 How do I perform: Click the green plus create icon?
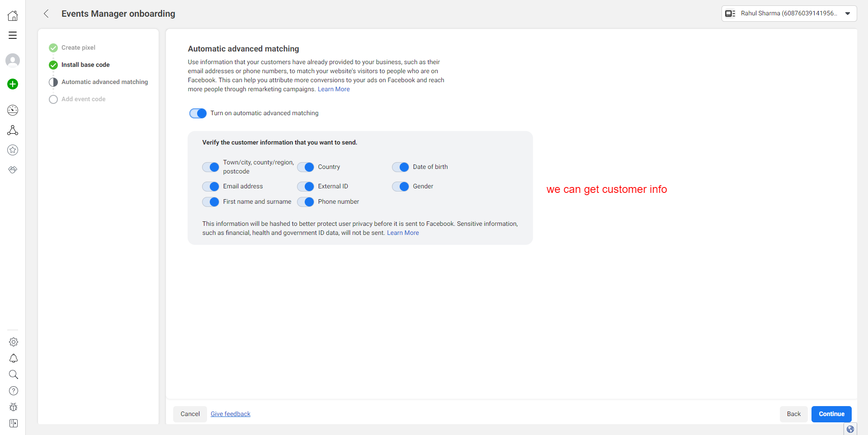click(x=13, y=84)
